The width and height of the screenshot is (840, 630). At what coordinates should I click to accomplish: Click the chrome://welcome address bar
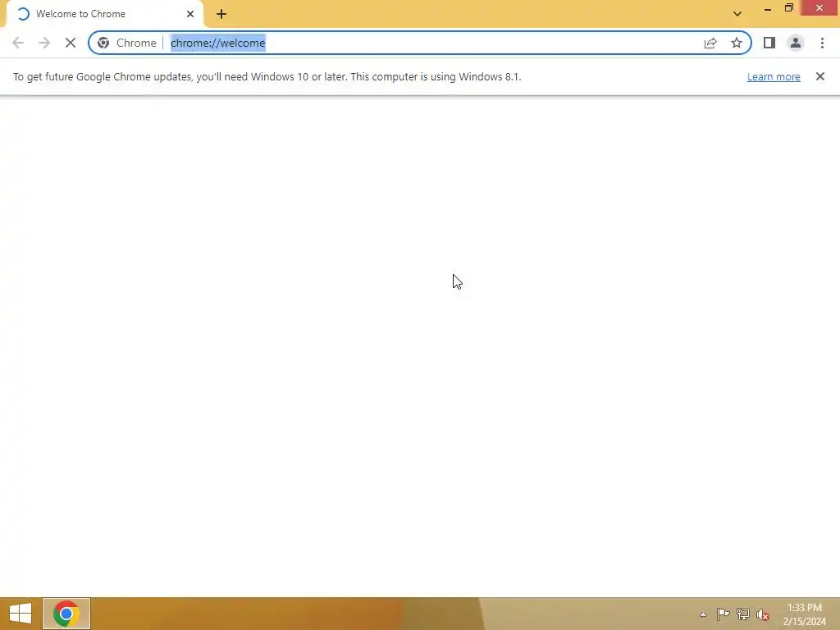(419, 43)
